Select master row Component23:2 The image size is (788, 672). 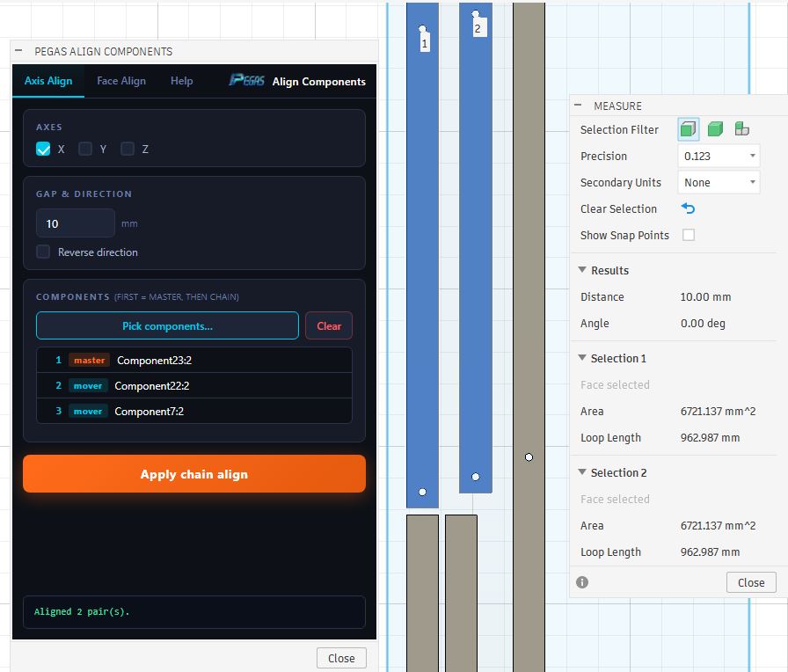pyautogui.click(x=194, y=360)
